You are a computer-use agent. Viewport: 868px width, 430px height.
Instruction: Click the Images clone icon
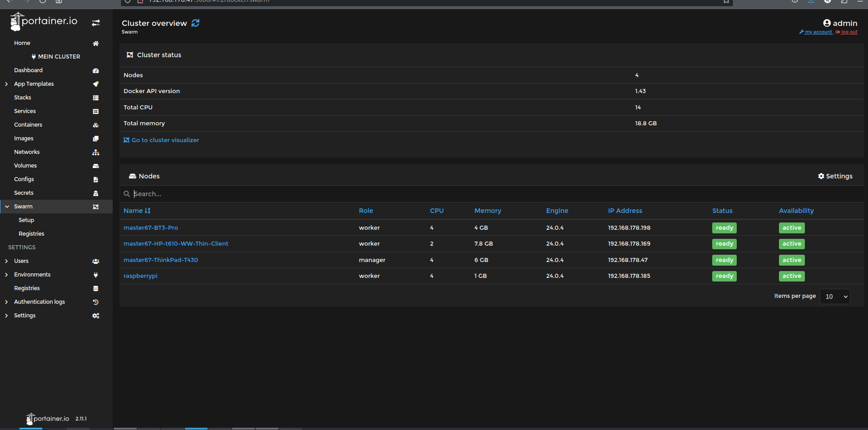click(x=96, y=138)
